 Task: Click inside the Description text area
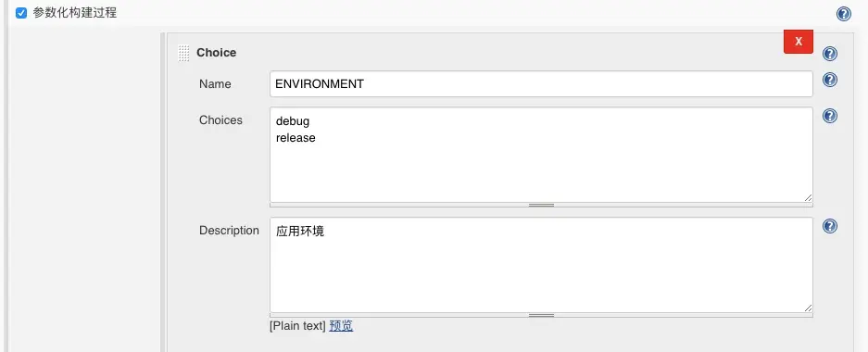coord(541,265)
